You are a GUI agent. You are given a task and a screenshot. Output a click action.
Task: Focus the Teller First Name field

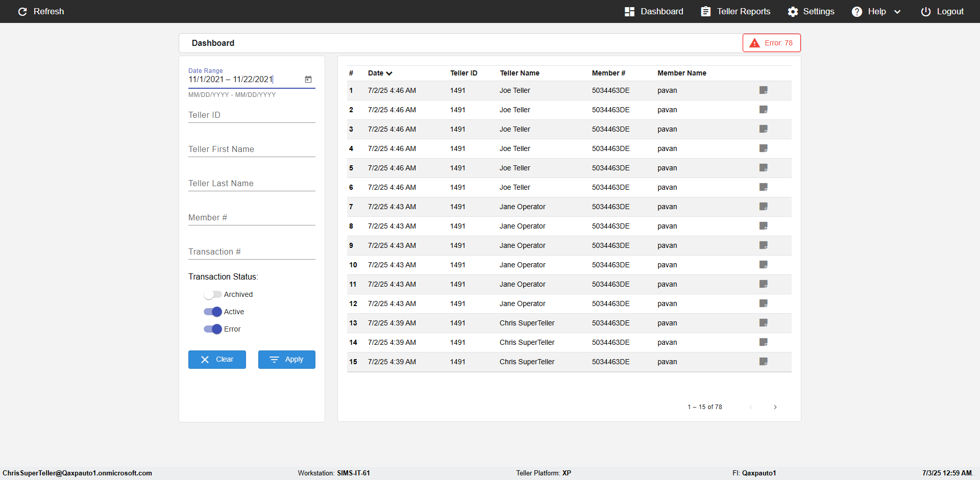(x=252, y=149)
